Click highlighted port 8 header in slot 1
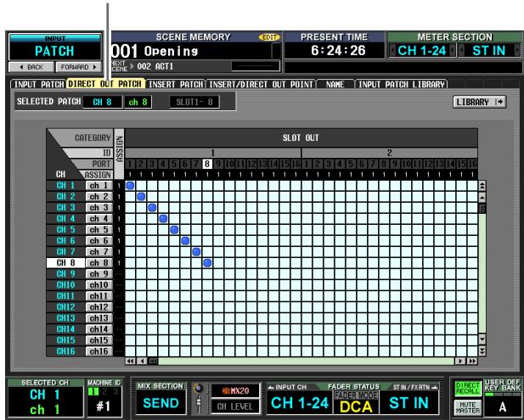This screenshot has height=420, width=524. [x=207, y=164]
